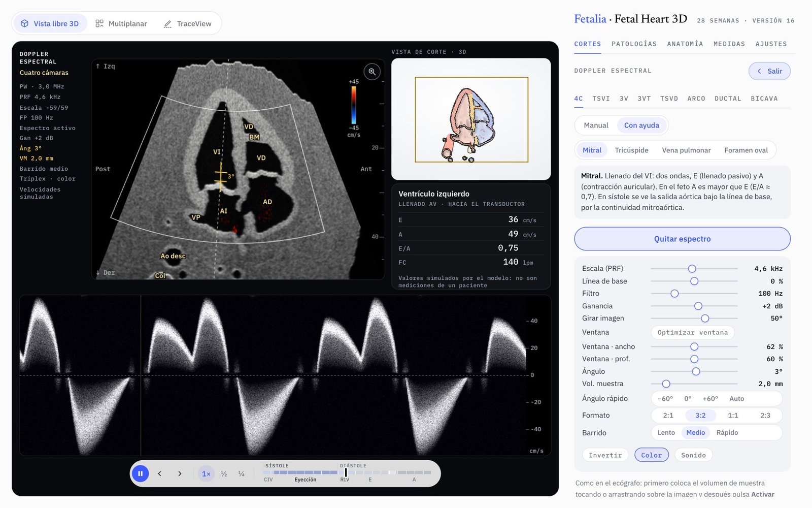Set playback speed to ¼

pyautogui.click(x=242, y=473)
